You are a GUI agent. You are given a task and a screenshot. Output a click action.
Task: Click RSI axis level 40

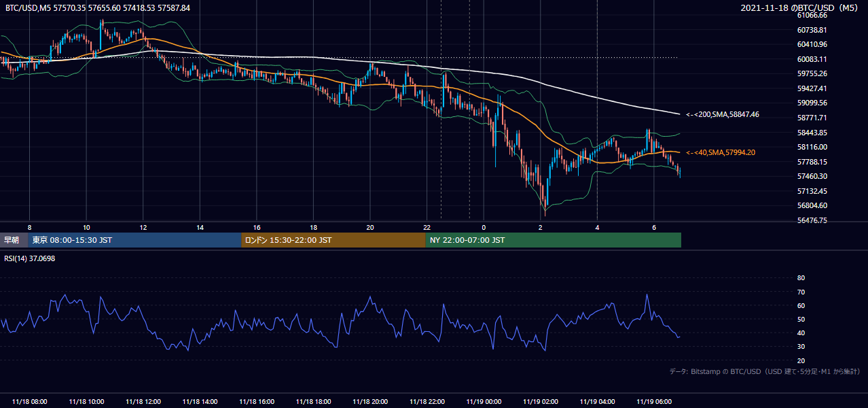click(801, 333)
